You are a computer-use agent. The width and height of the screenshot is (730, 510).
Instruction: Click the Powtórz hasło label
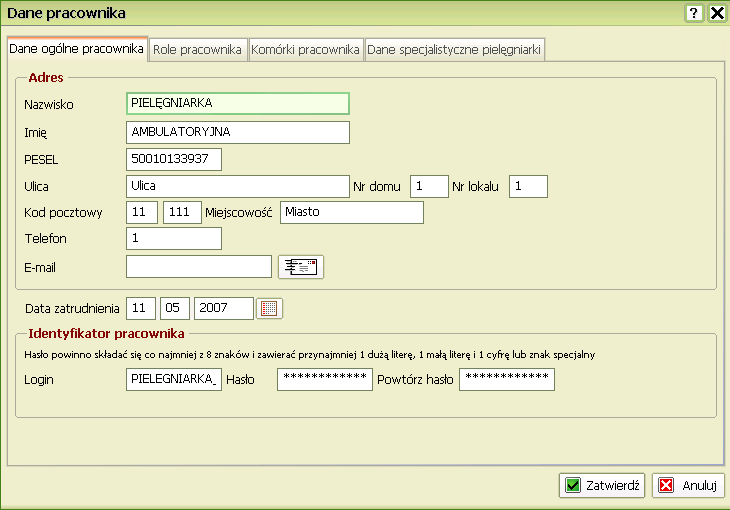click(x=415, y=380)
